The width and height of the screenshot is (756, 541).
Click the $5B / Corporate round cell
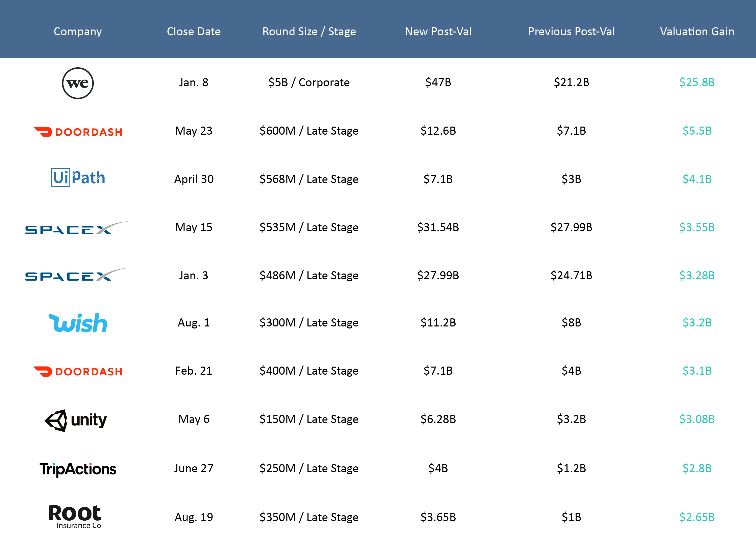[x=309, y=82]
